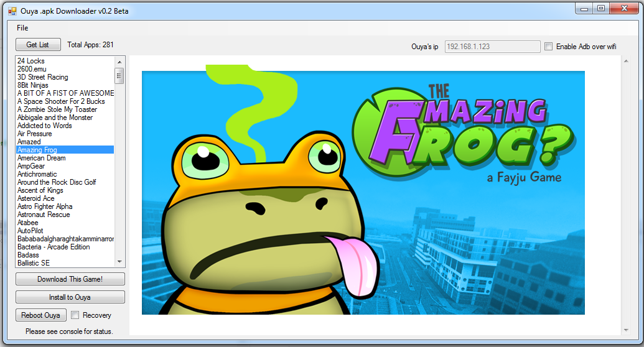Select A Zombie Stole My Toaster
The image size is (644, 347).
coord(65,109)
